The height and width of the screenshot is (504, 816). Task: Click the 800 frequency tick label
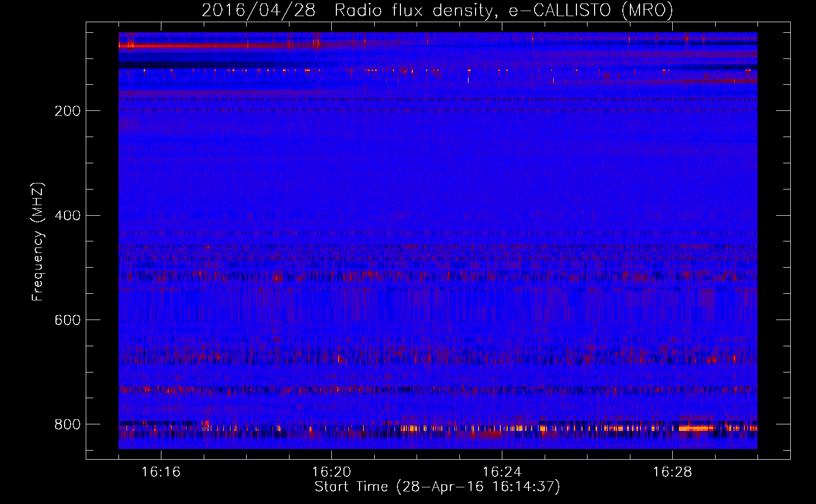[x=68, y=424]
